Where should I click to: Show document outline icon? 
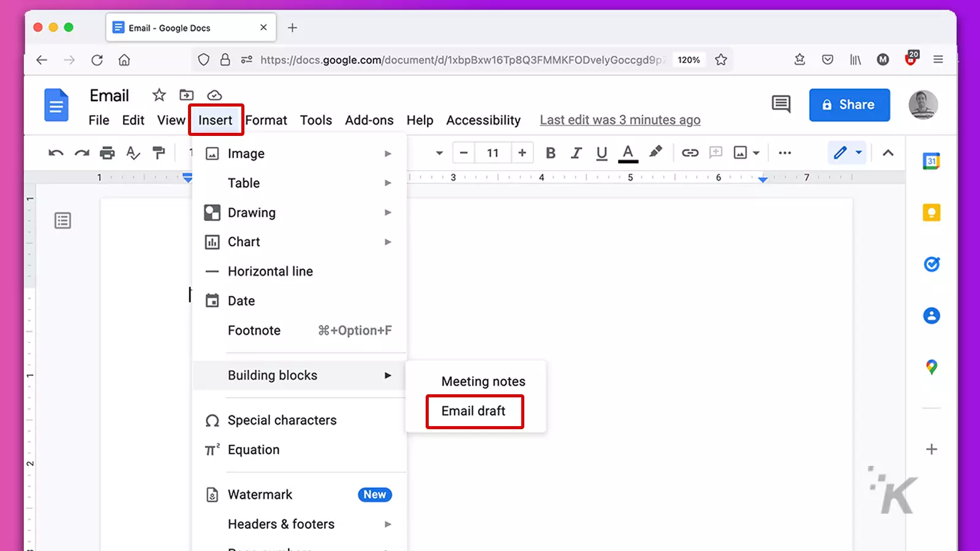click(x=62, y=220)
